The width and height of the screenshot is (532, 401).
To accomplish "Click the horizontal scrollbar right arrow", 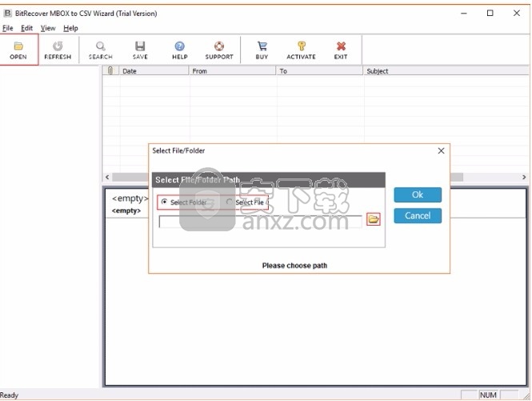I will 524,177.
